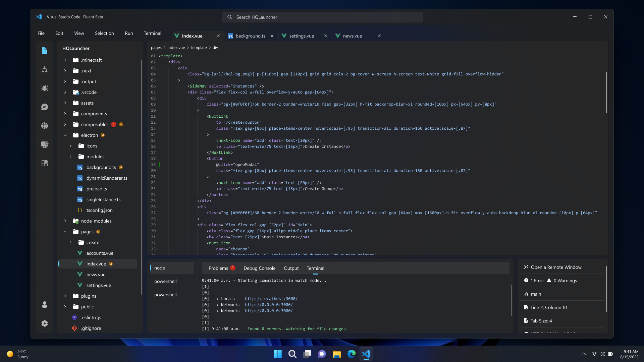644x362 pixels.
Task: Click the editor vertical scrollbar
Action: pyautogui.click(x=606, y=92)
